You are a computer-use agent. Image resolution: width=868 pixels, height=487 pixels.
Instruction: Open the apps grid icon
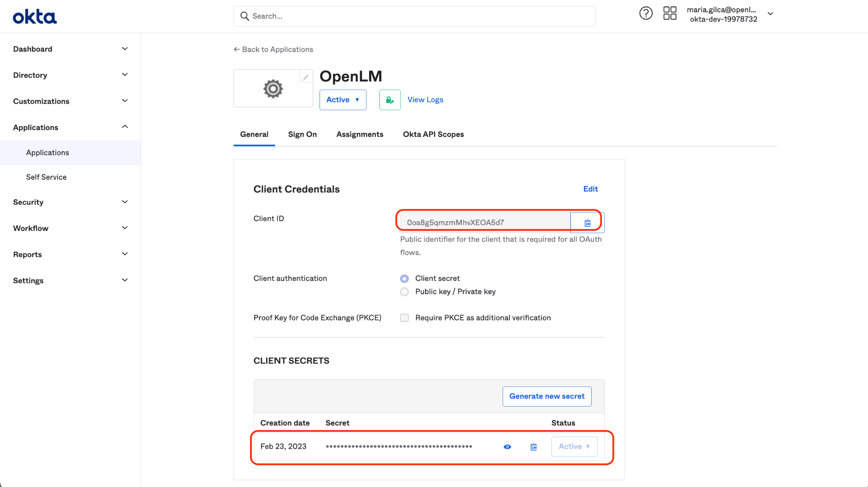click(670, 14)
